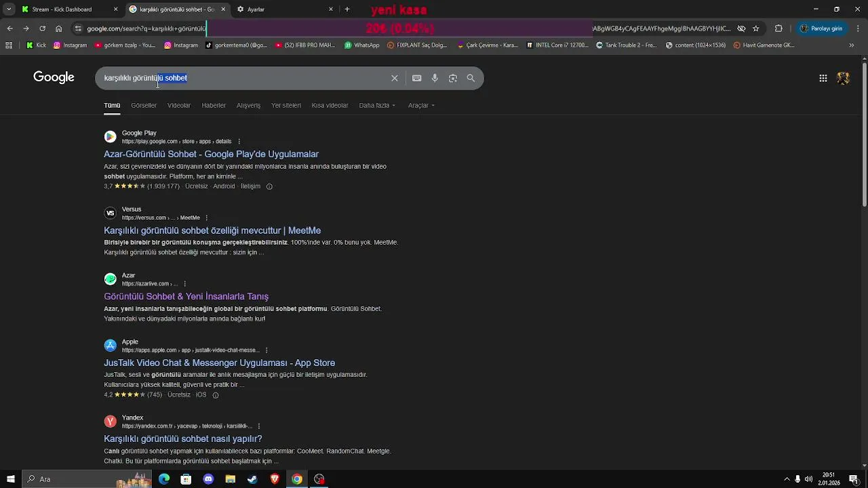Image resolution: width=868 pixels, height=488 pixels.
Task: Open more options for the Versus result
Action: click(x=207, y=218)
